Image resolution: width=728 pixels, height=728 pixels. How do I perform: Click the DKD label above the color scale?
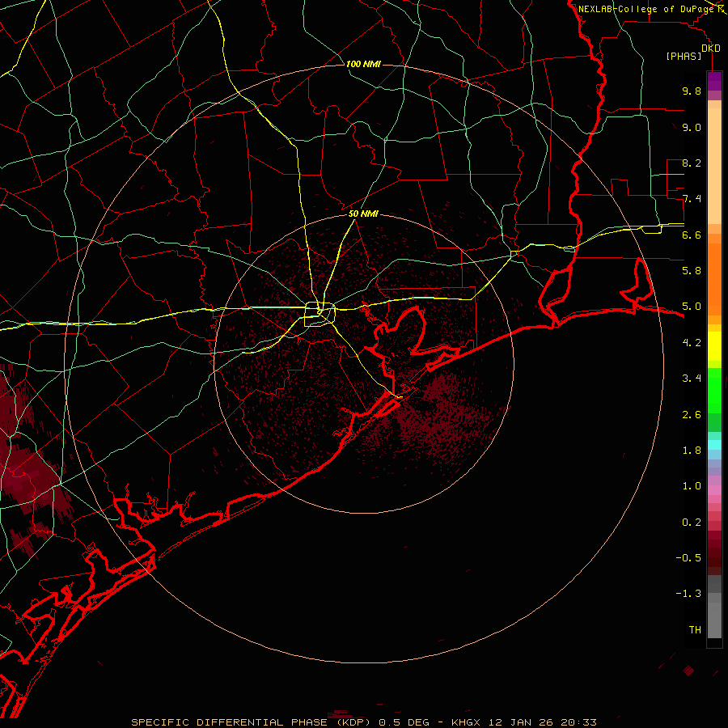pyautogui.click(x=711, y=49)
